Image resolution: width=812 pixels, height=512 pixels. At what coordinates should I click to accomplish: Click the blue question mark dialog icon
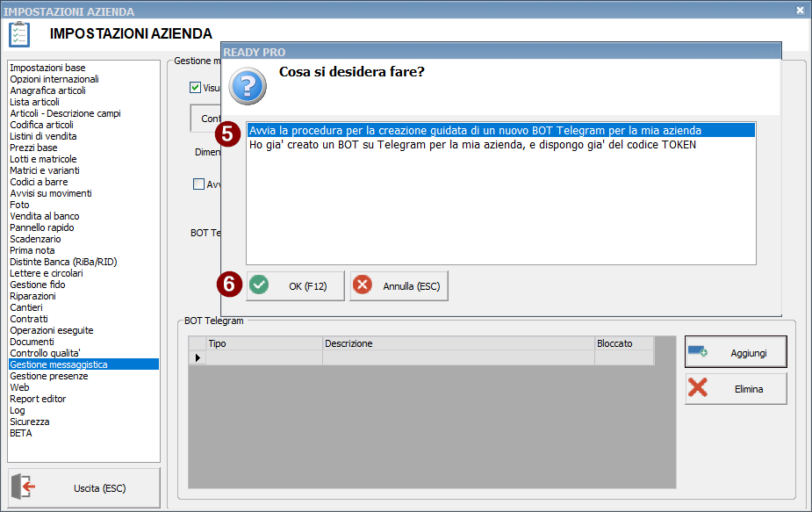246,87
